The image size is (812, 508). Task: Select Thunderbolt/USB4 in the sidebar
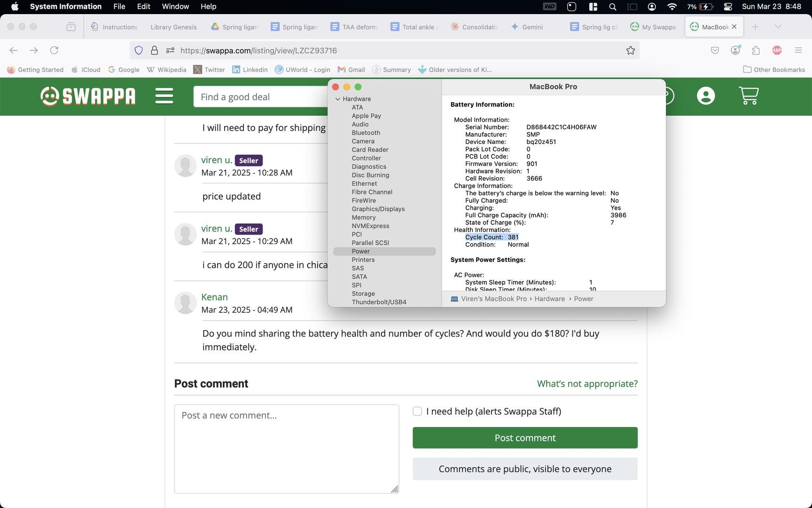point(379,302)
